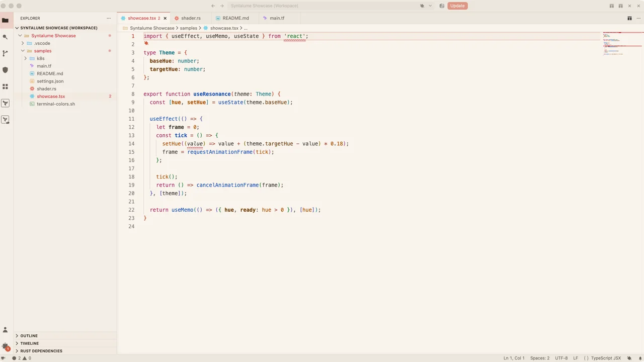Open the Search view in activity bar
The image size is (644, 362).
click(5, 37)
